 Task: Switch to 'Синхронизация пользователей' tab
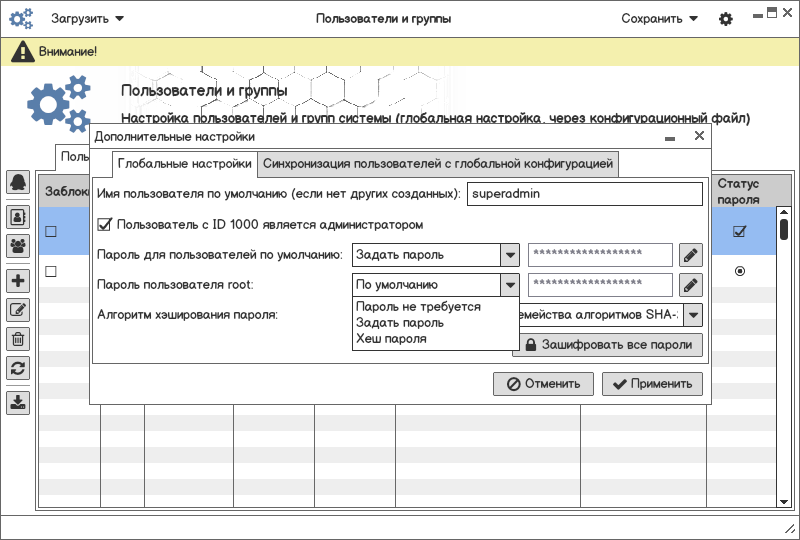pos(438,163)
